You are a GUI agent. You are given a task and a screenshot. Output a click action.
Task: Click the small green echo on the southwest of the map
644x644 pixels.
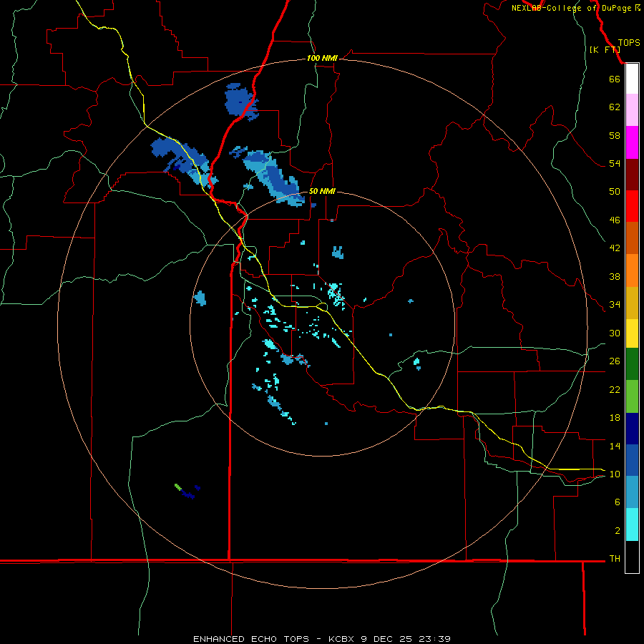pos(178,487)
